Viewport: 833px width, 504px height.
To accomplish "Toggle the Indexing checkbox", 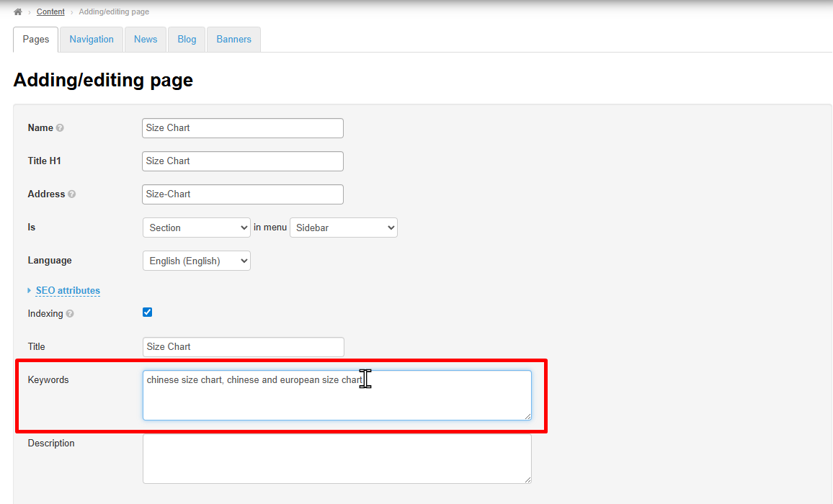I will click(148, 312).
